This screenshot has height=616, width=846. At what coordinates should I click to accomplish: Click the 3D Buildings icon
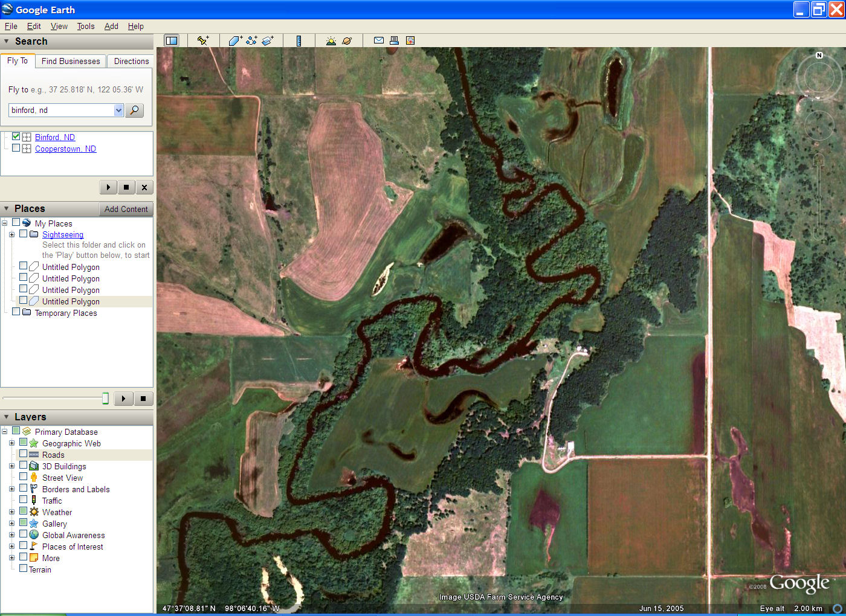[x=34, y=466]
